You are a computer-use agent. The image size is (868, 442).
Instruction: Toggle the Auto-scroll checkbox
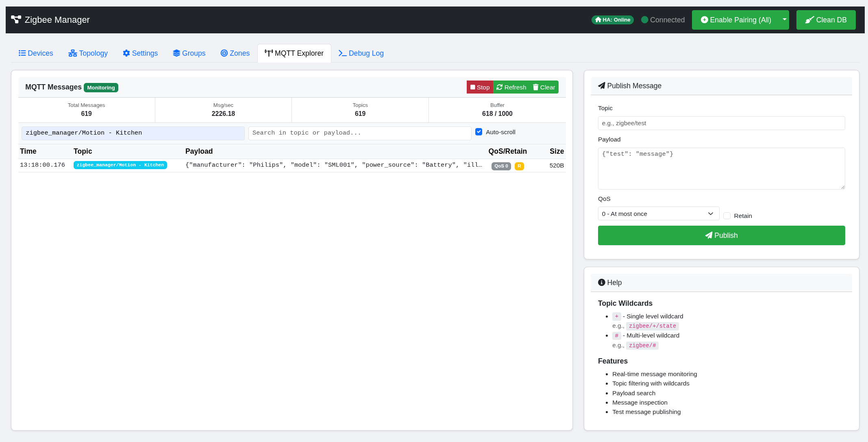coord(479,132)
